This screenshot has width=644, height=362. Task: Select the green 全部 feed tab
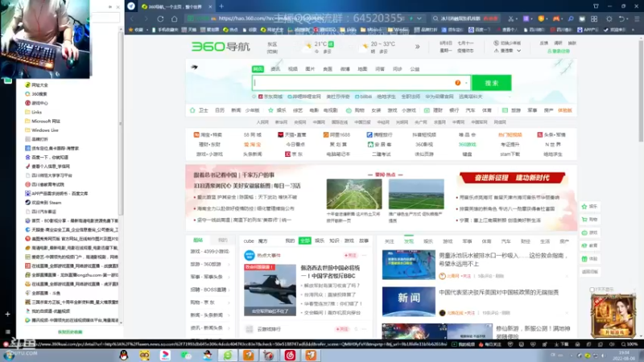(x=305, y=241)
